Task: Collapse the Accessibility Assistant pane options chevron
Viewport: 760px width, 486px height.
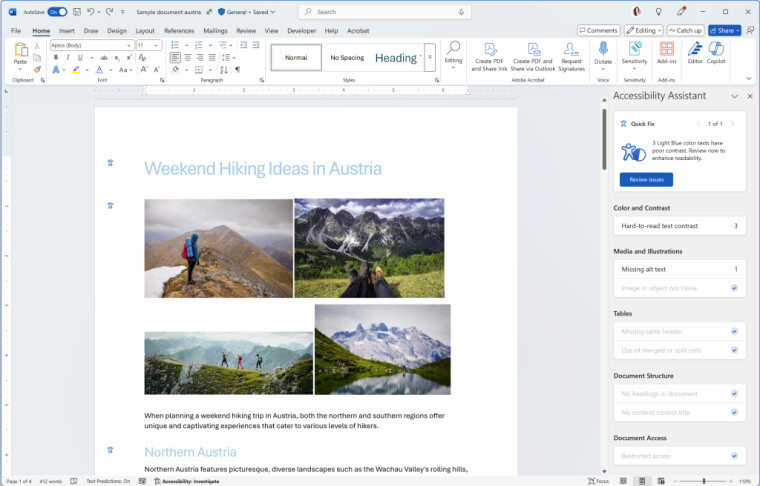Action: (735, 96)
